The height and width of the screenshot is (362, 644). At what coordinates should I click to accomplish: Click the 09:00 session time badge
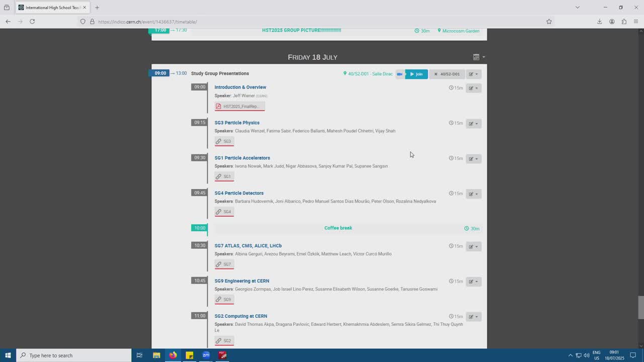[x=160, y=73]
